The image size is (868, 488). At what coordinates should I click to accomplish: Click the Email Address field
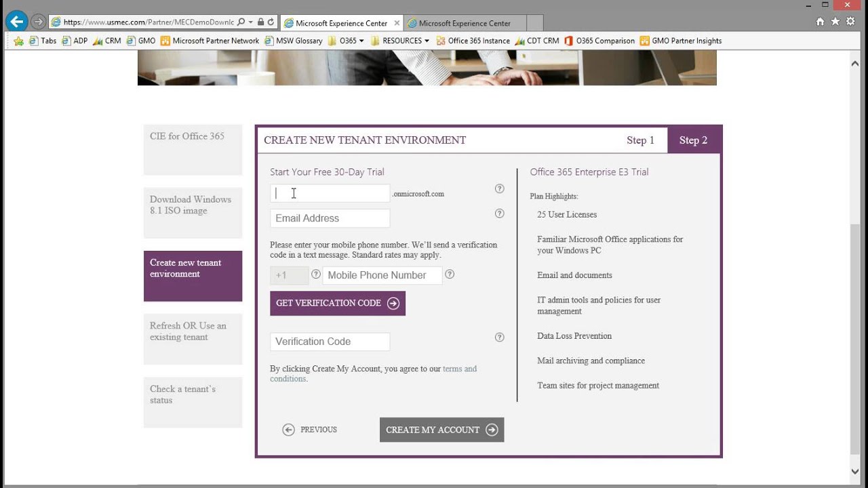point(330,218)
